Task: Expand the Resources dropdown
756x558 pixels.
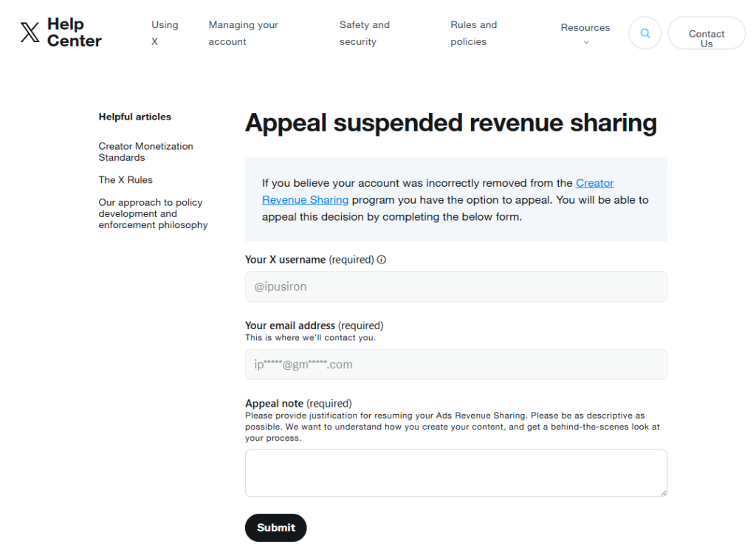Action: point(585,28)
